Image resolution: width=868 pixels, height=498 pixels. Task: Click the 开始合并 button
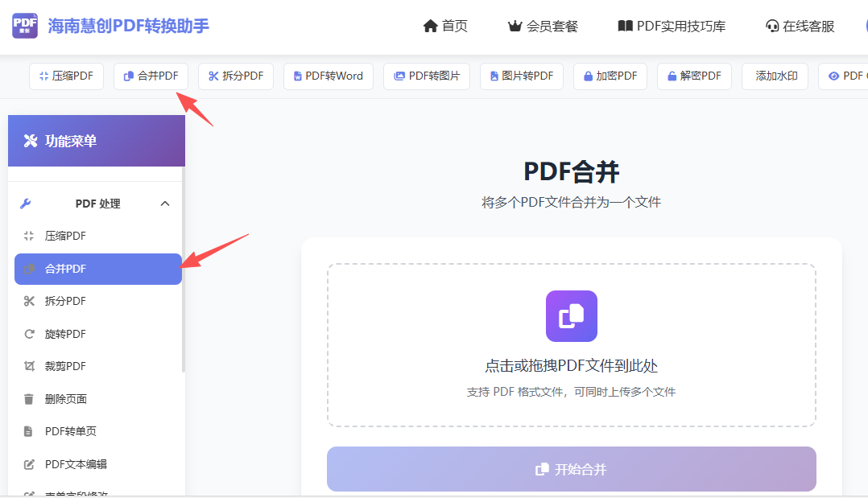click(572, 469)
